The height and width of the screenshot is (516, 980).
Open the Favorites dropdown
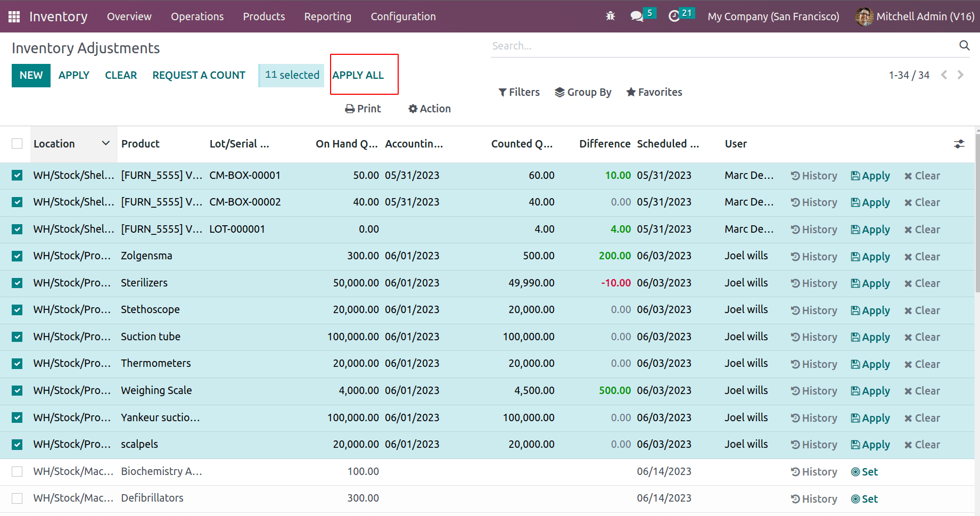click(654, 92)
